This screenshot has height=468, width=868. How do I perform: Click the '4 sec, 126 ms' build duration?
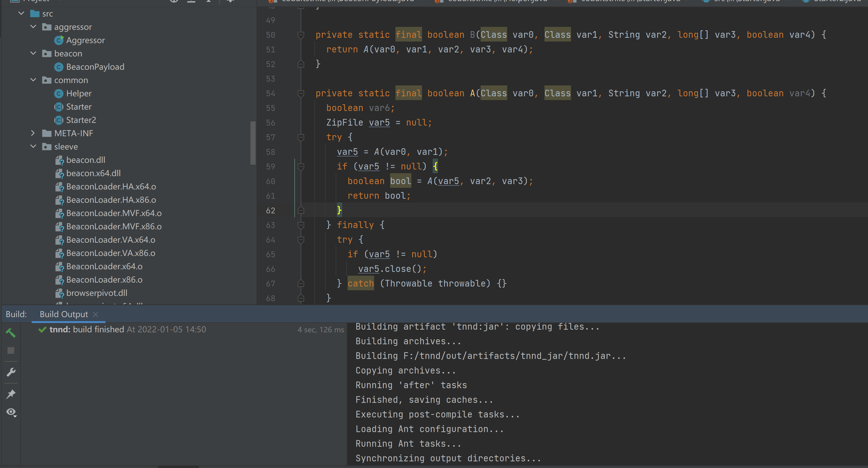pos(321,330)
